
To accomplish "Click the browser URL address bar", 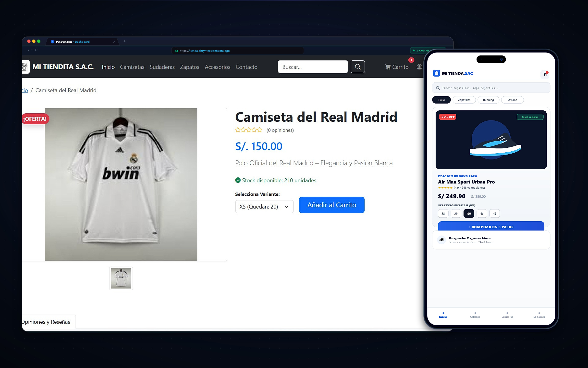I will [237, 51].
